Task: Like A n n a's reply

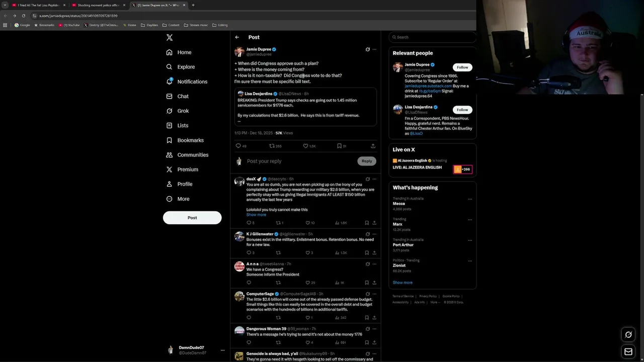Action: click(x=308, y=283)
